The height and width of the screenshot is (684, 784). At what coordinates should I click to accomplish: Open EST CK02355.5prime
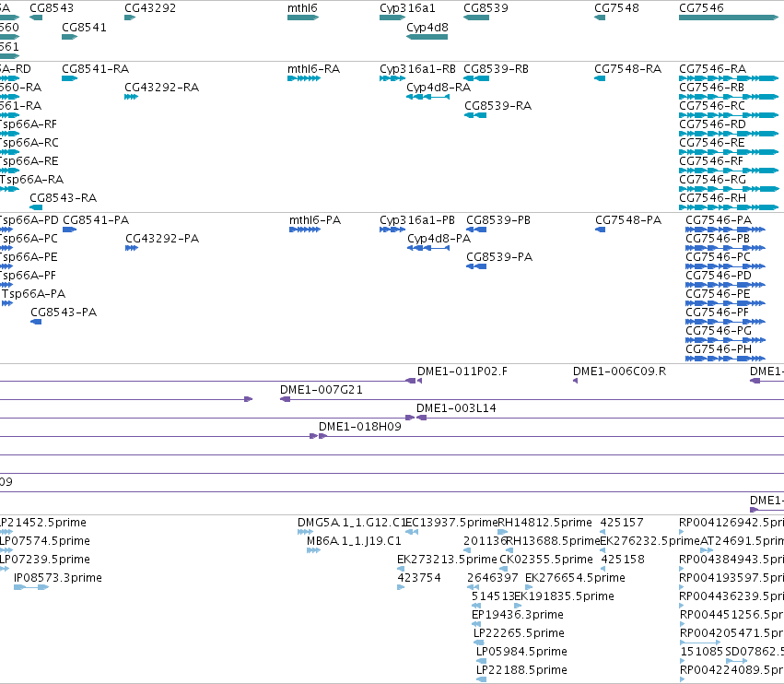(x=546, y=560)
